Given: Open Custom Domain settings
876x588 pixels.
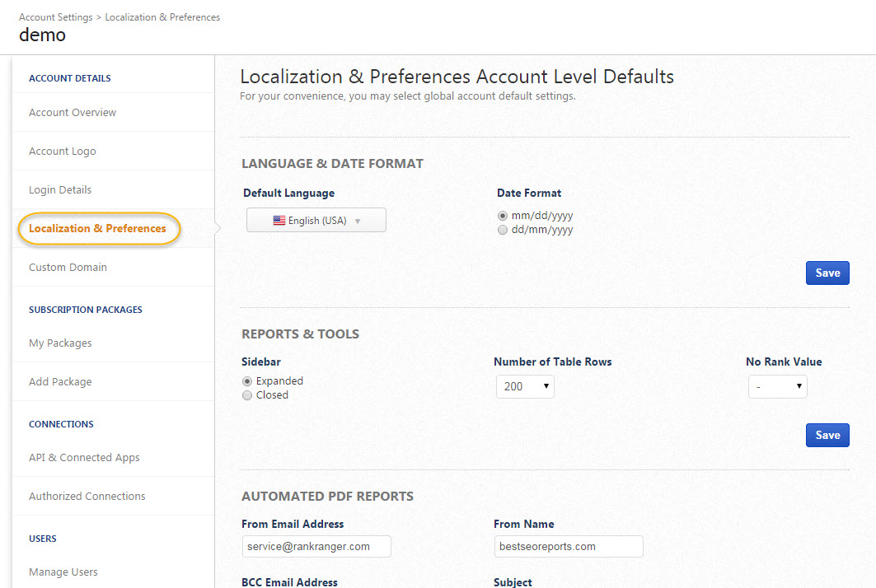Looking at the screenshot, I should coord(68,268).
